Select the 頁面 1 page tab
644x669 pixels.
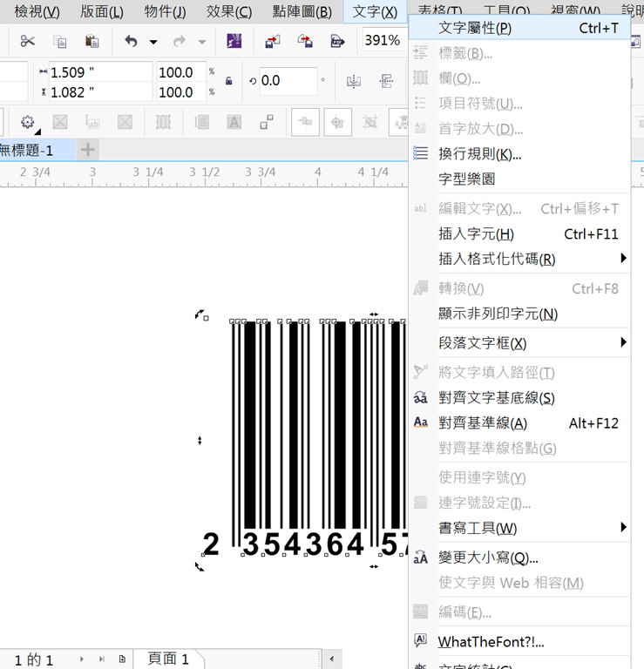point(168,659)
